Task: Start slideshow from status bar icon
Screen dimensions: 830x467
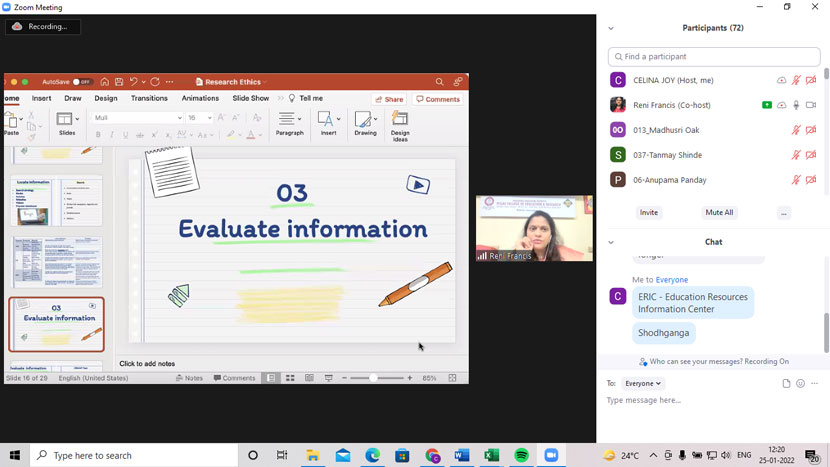Action: coord(329,378)
